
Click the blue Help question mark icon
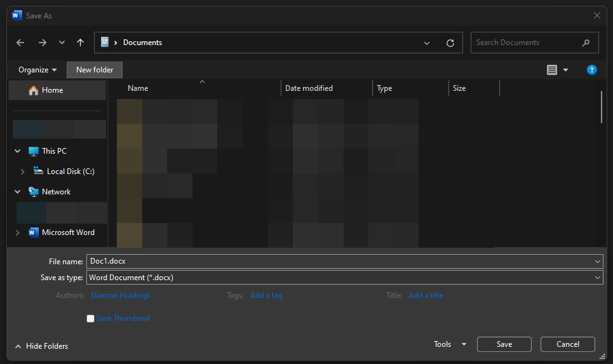click(591, 70)
